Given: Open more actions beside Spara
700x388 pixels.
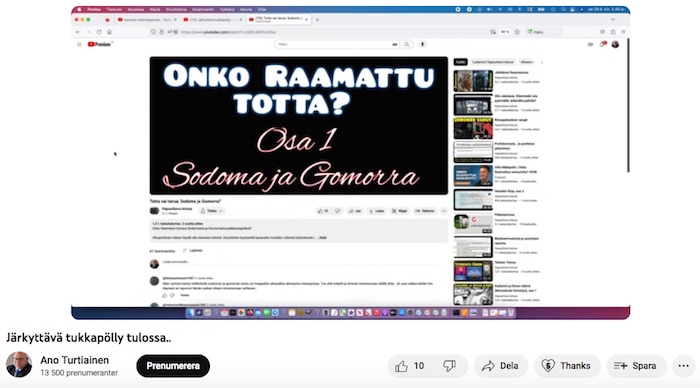Looking at the screenshot, I should pos(683,366).
